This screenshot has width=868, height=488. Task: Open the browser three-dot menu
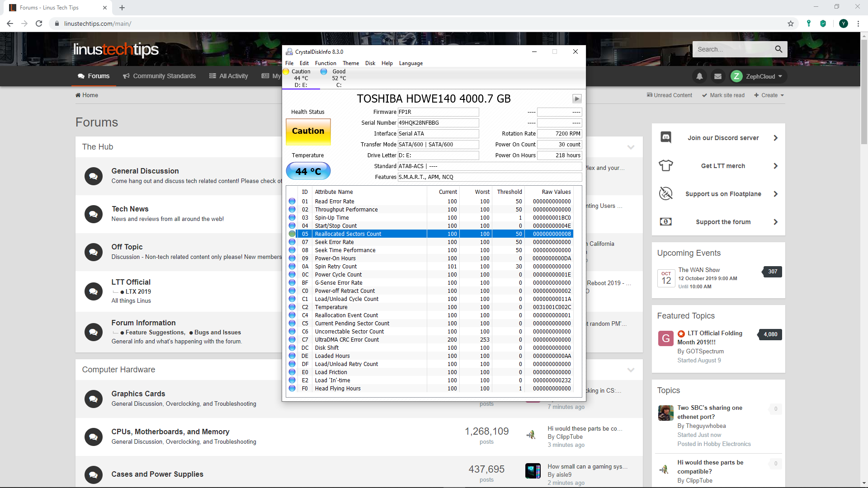coord(858,23)
